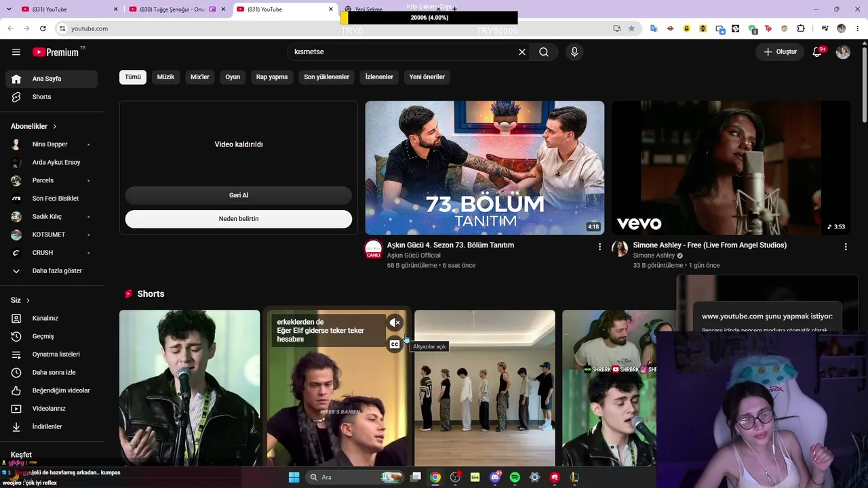Image resolution: width=868 pixels, height=488 pixels.
Task: Select the Müzik filter chip
Action: pyautogui.click(x=165, y=77)
